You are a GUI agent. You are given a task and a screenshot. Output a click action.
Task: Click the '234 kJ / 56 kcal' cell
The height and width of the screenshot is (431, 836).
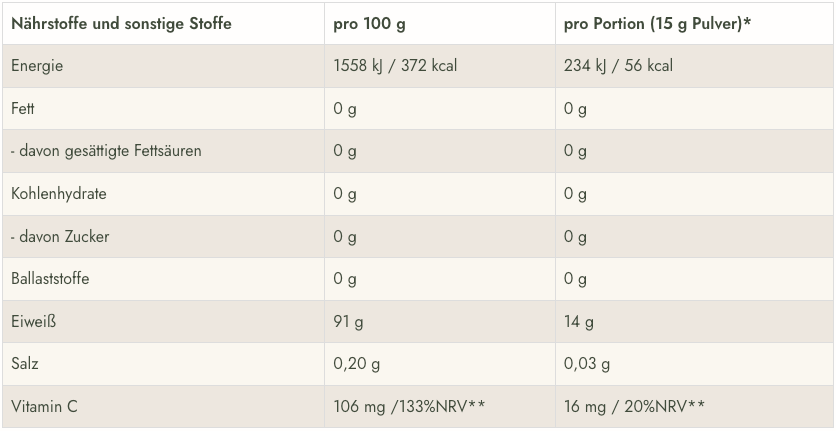click(x=618, y=66)
